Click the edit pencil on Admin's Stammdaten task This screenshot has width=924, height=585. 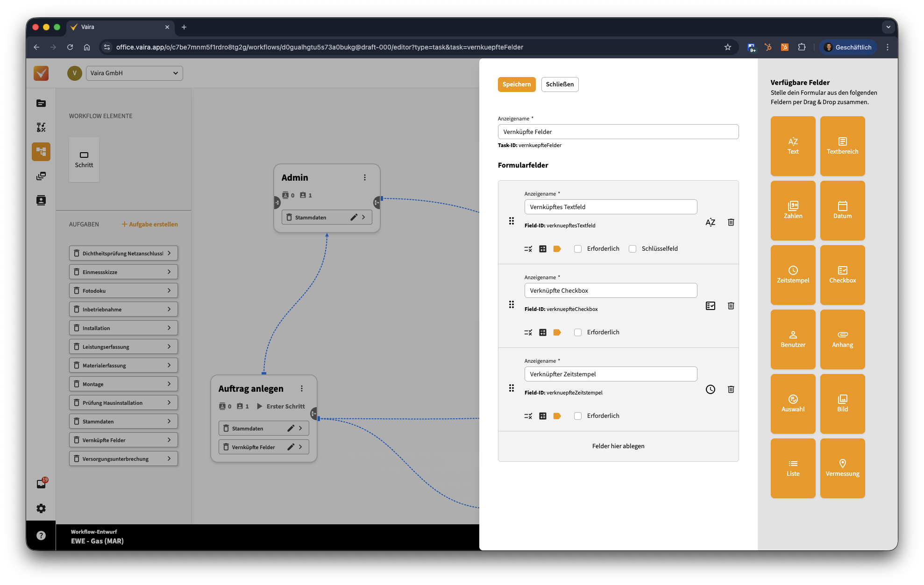click(354, 217)
